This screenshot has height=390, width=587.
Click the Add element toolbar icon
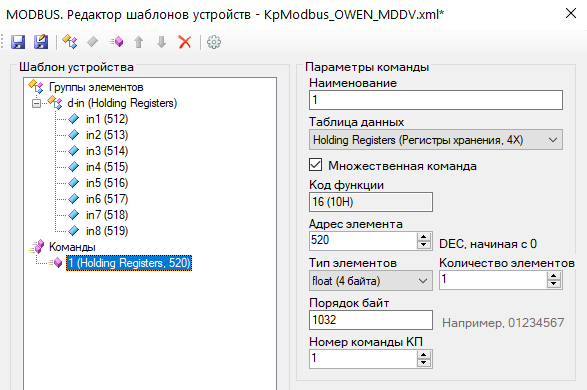92,42
